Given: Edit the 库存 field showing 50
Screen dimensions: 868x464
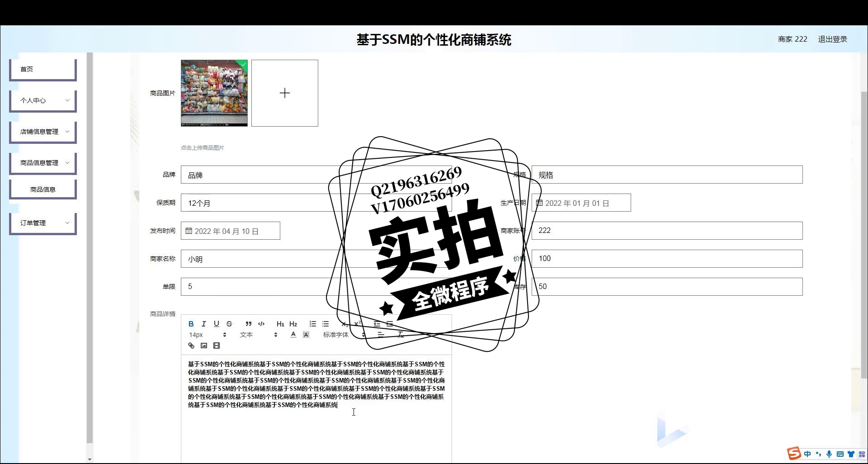Looking at the screenshot, I should point(667,287).
